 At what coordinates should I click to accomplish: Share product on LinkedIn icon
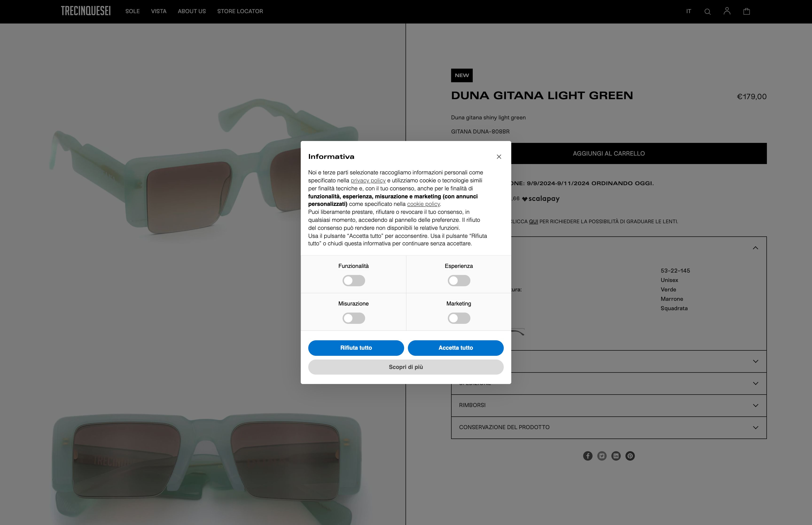point(616,456)
